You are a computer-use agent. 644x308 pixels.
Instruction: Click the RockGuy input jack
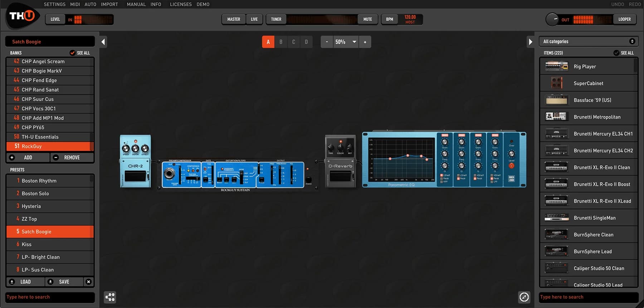169,174
